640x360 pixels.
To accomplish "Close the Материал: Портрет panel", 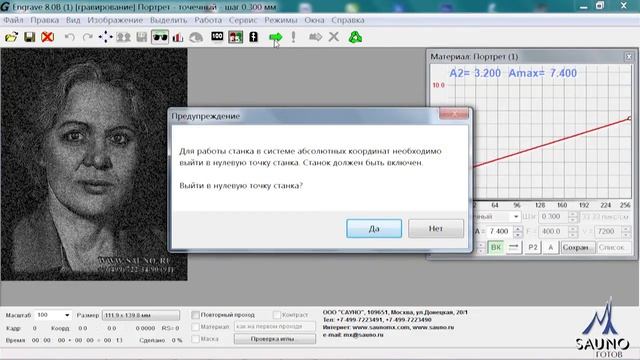I will click(629, 57).
